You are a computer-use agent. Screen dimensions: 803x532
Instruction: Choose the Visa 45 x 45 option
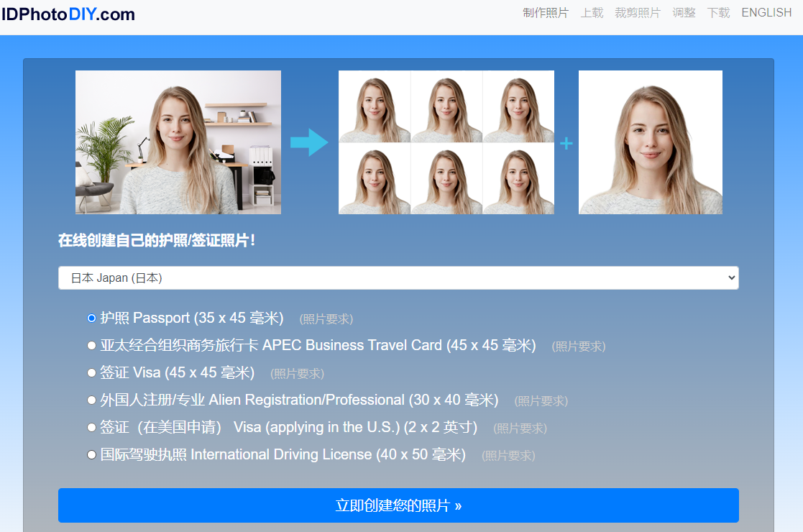91,372
